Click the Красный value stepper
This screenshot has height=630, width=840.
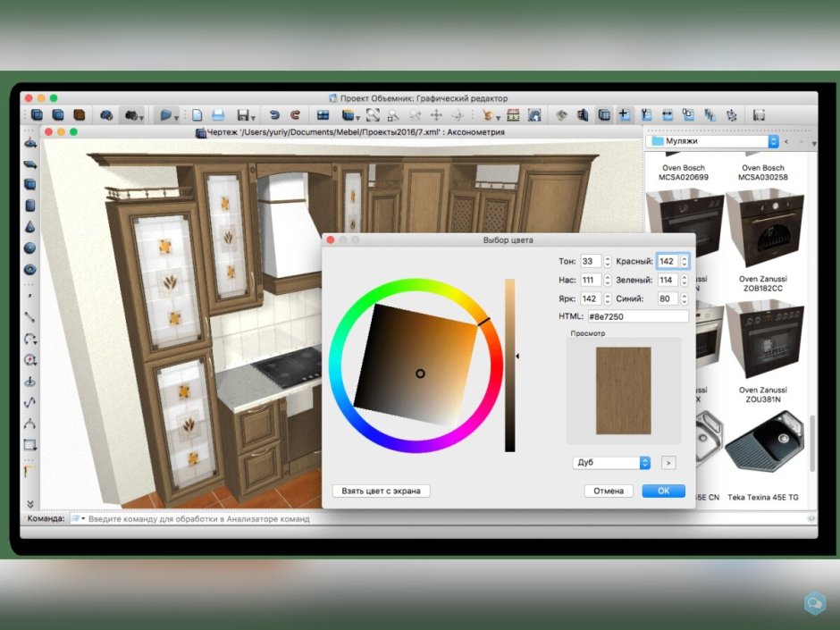click(x=685, y=262)
